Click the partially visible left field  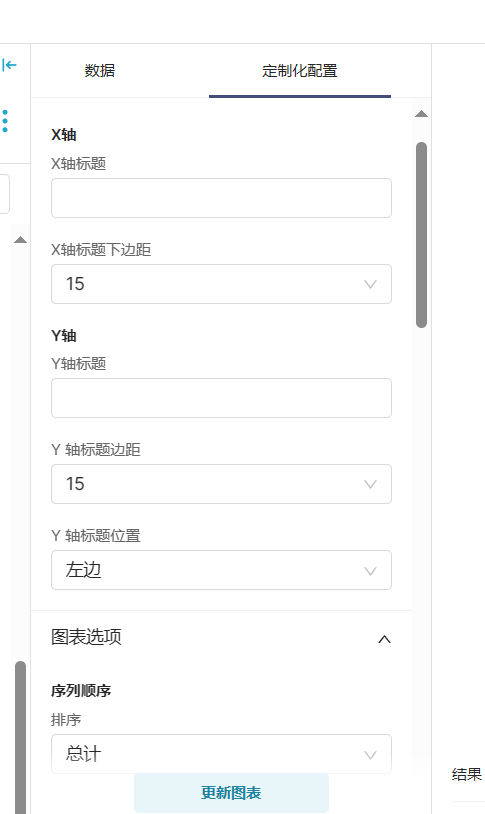(5, 194)
